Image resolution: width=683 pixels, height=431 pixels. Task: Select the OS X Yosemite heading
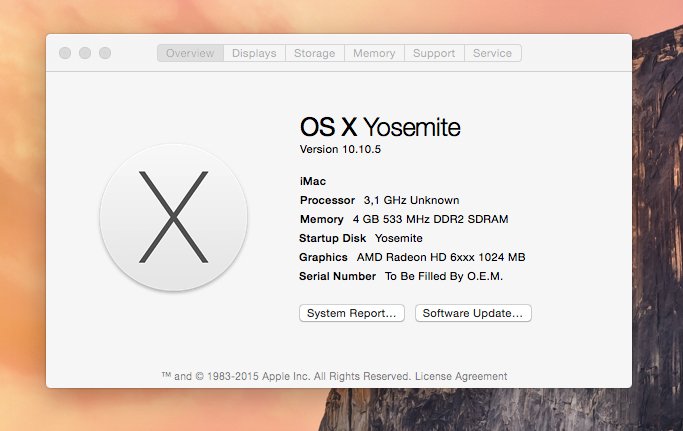[x=380, y=127]
